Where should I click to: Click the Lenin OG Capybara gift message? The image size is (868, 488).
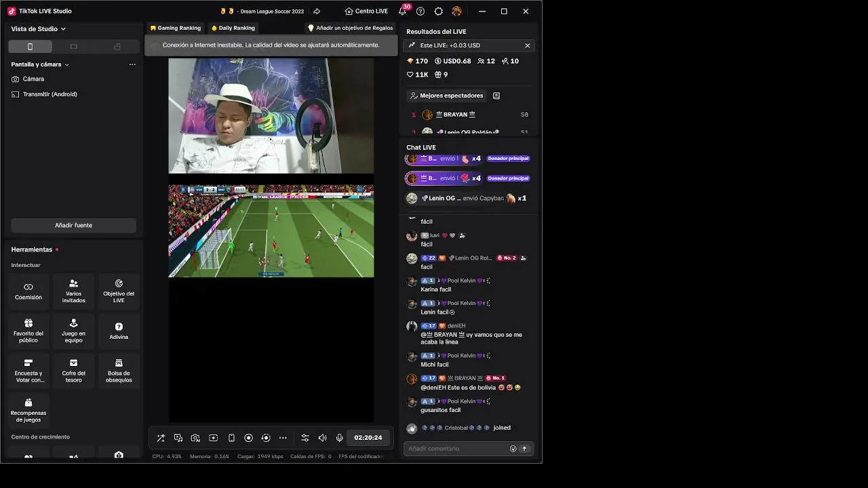(467, 199)
